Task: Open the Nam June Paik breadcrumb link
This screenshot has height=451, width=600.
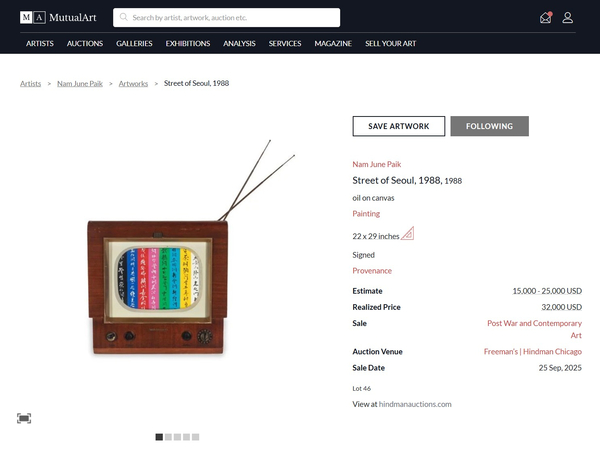Action: (x=80, y=83)
